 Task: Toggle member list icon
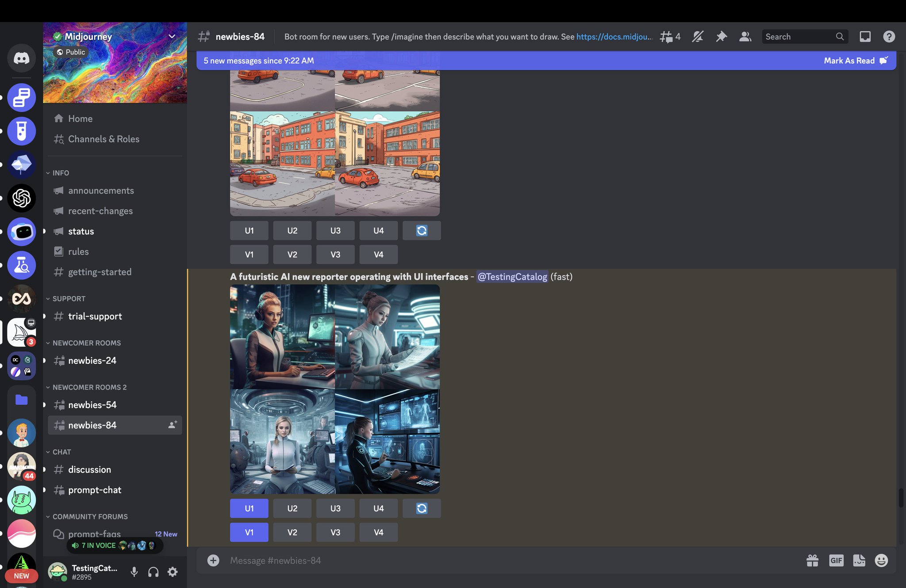[x=745, y=37]
